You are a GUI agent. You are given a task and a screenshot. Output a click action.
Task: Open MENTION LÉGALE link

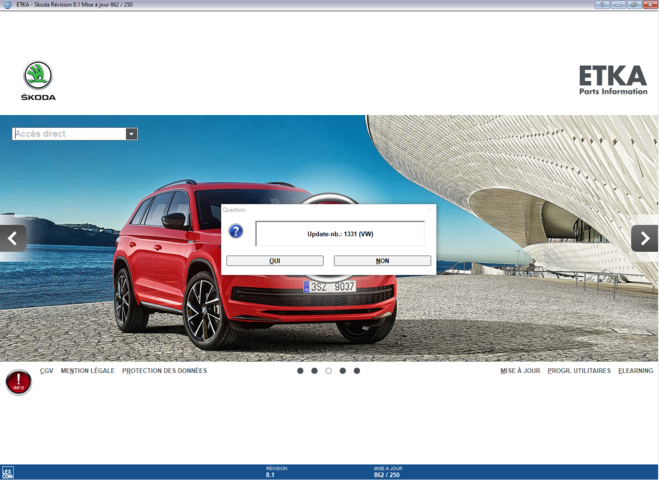pos(87,371)
